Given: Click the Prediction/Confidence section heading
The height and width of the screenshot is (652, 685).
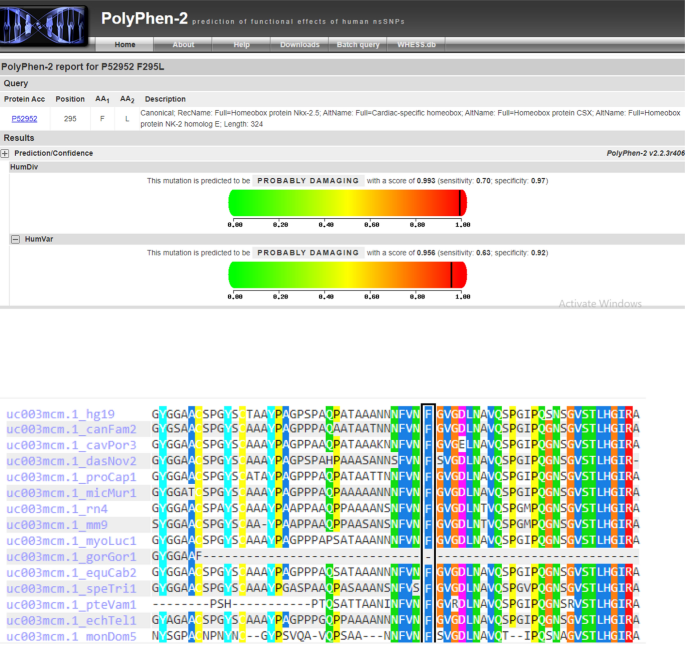Looking at the screenshot, I should click(54, 153).
